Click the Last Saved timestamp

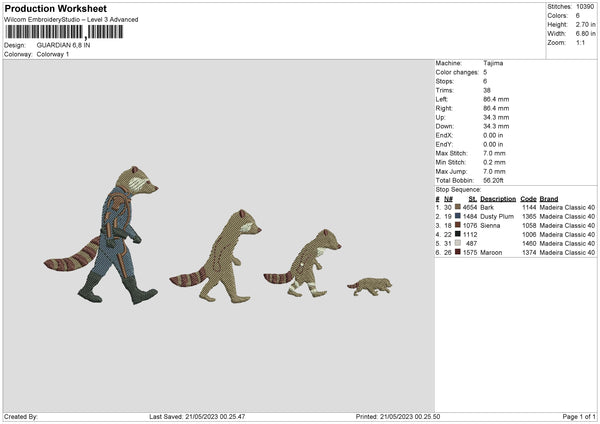[x=197, y=416]
